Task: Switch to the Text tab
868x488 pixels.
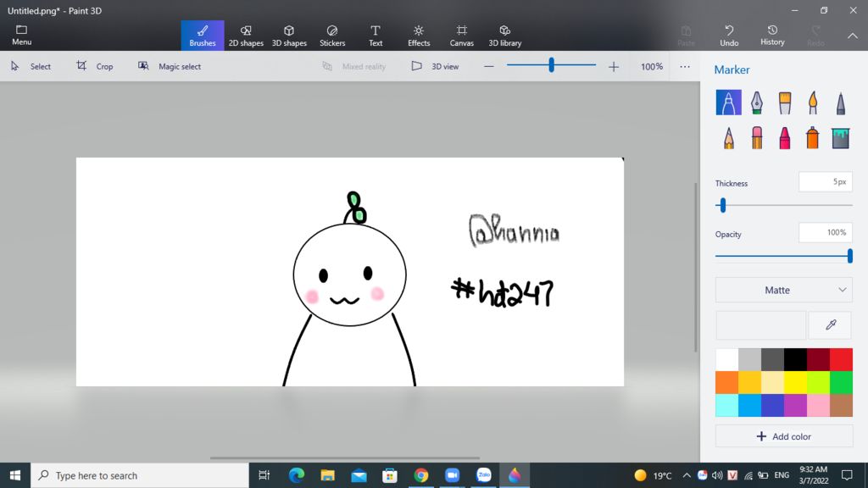Action: [x=376, y=36]
